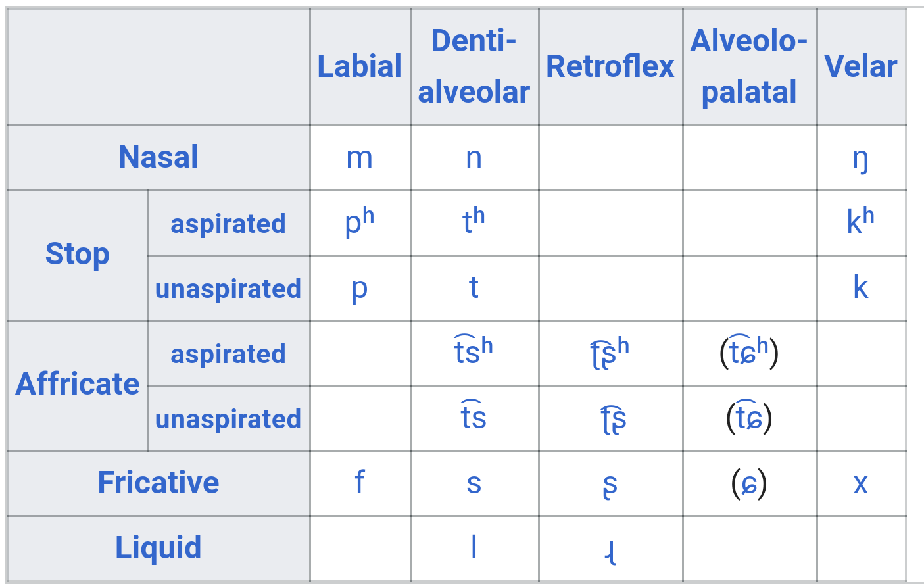Image resolution: width=924 pixels, height=588 pixels.
Task: Click the Retroflex column header
Action: click(x=610, y=66)
